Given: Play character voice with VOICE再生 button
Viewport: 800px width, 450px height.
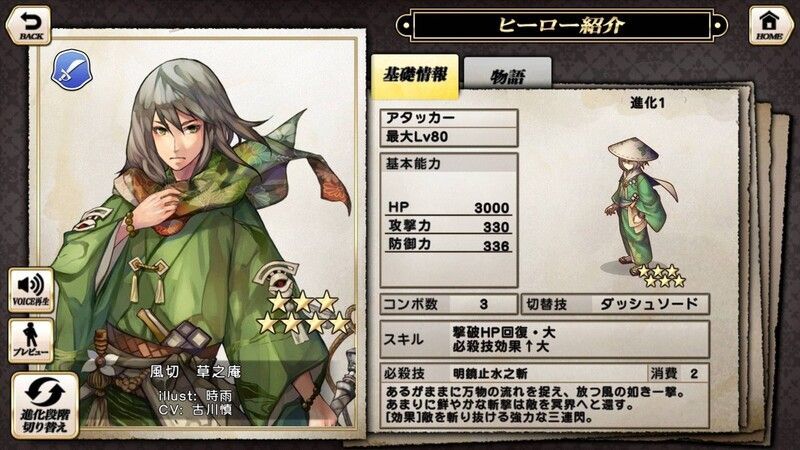Looking at the screenshot, I should 31,290.
